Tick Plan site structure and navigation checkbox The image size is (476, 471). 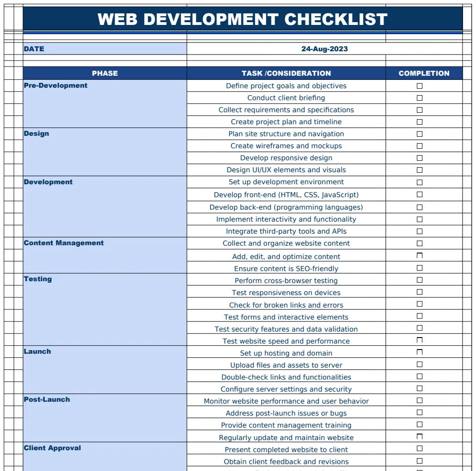tap(420, 134)
